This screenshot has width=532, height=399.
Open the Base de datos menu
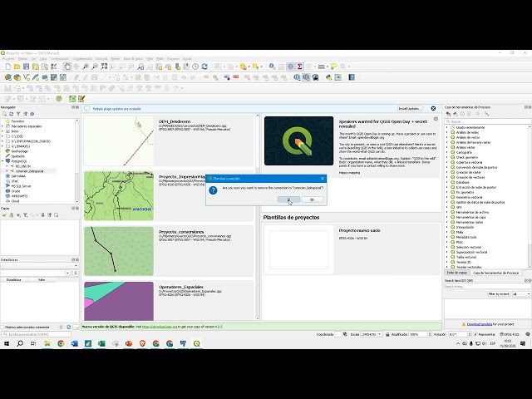133,59
